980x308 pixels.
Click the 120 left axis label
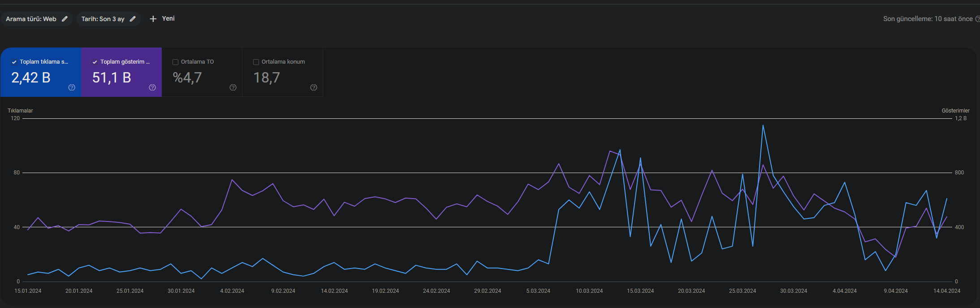click(x=15, y=118)
